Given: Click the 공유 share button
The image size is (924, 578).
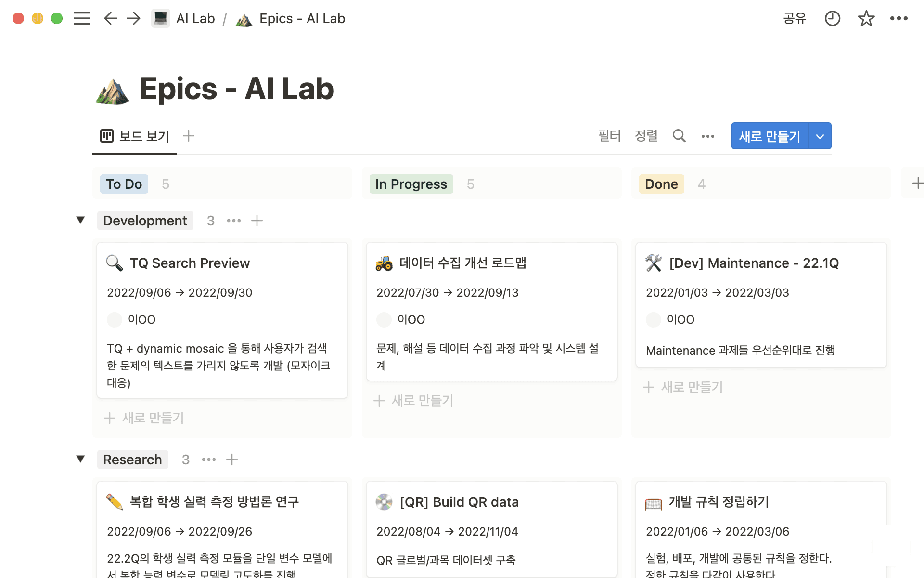Looking at the screenshot, I should (794, 18).
